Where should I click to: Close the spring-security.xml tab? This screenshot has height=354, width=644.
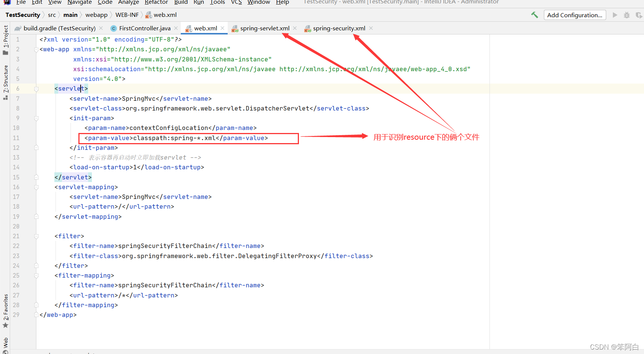click(x=371, y=28)
